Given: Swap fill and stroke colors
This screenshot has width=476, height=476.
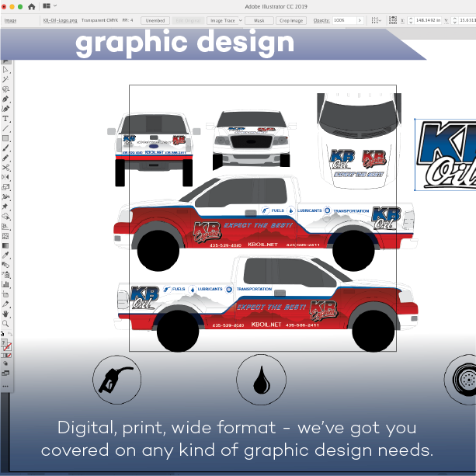Looking at the screenshot, I should (x=10, y=334).
